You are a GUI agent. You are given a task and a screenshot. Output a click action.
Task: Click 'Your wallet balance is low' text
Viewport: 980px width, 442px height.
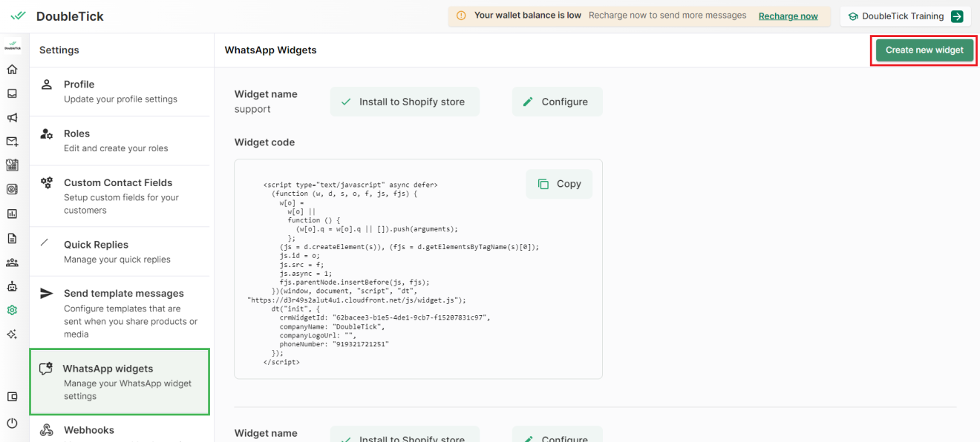(x=528, y=16)
